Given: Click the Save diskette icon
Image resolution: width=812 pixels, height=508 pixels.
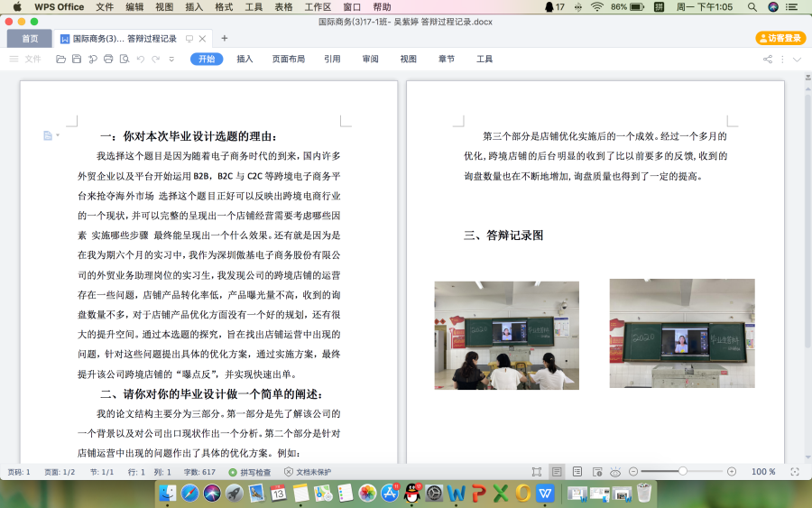Looking at the screenshot, I should tap(77, 59).
